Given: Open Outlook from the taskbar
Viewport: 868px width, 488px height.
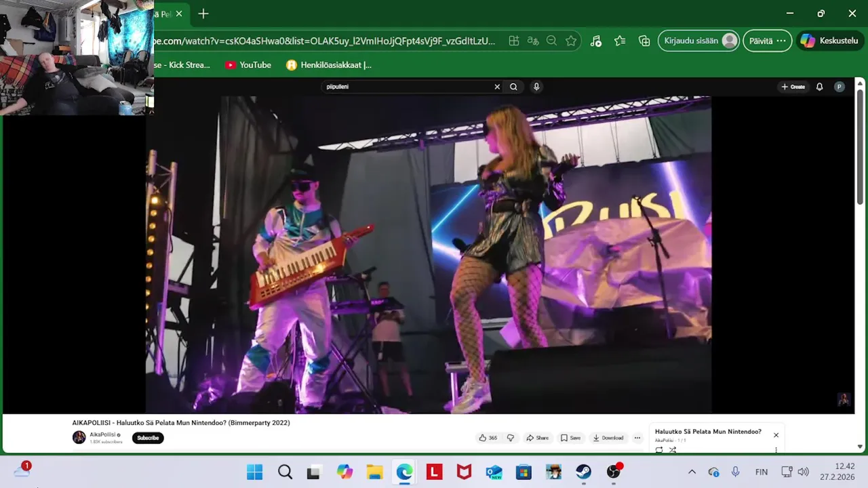Looking at the screenshot, I should pos(494,472).
